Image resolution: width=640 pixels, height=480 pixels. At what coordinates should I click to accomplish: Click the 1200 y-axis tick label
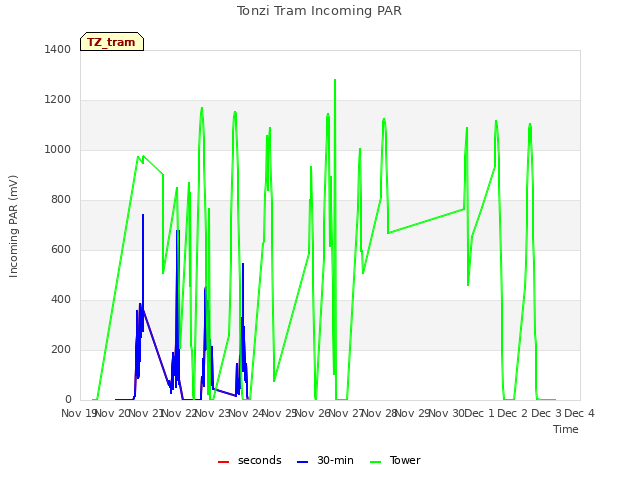pos(58,100)
